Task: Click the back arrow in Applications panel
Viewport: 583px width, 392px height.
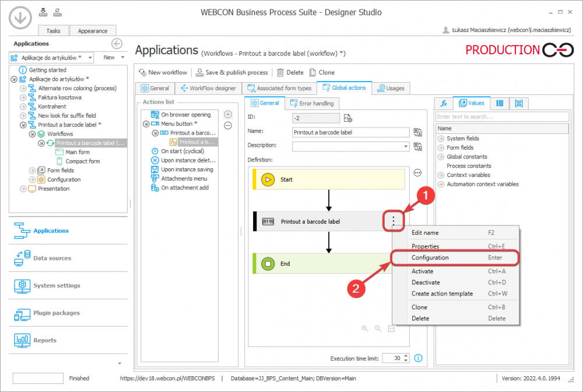Action: (117, 44)
